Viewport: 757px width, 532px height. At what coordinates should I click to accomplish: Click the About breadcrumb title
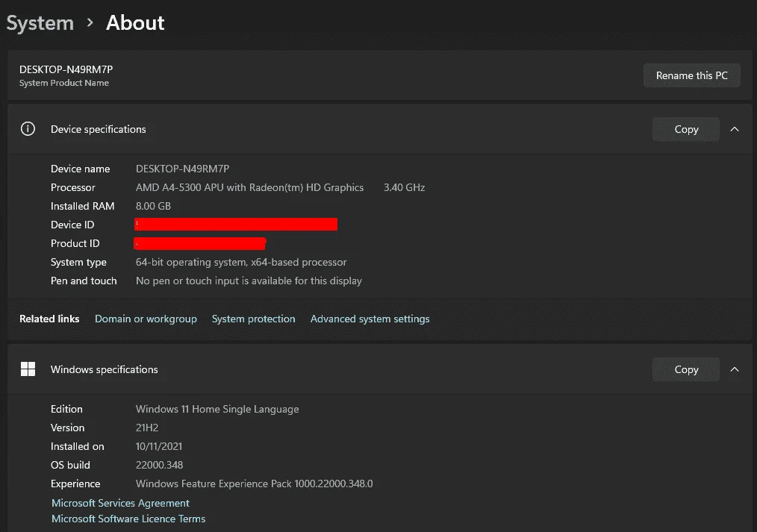(135, 22)
